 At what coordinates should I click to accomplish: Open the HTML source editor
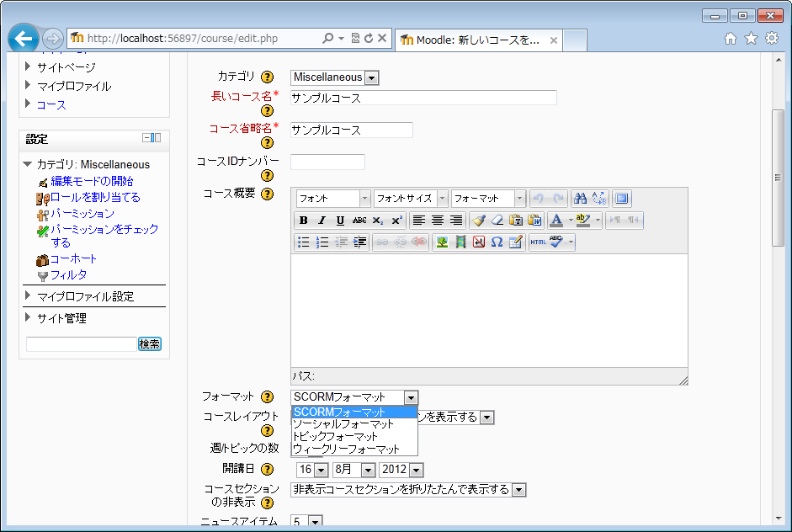[538, 242]
